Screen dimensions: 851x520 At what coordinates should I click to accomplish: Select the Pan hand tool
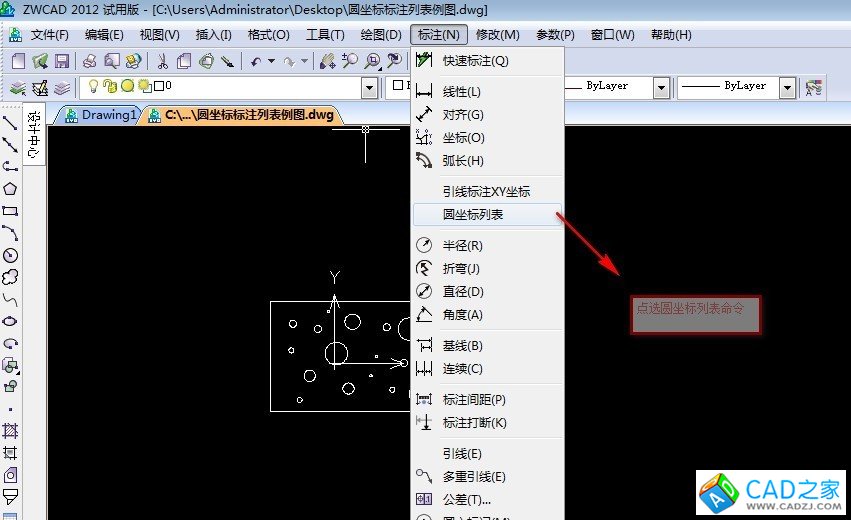(x=328, y=61)
